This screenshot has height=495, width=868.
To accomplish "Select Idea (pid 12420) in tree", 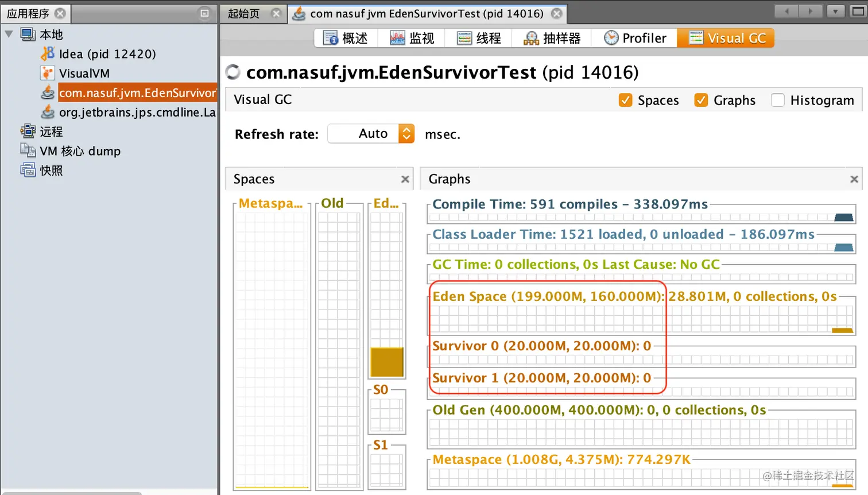I will (107, 54).
